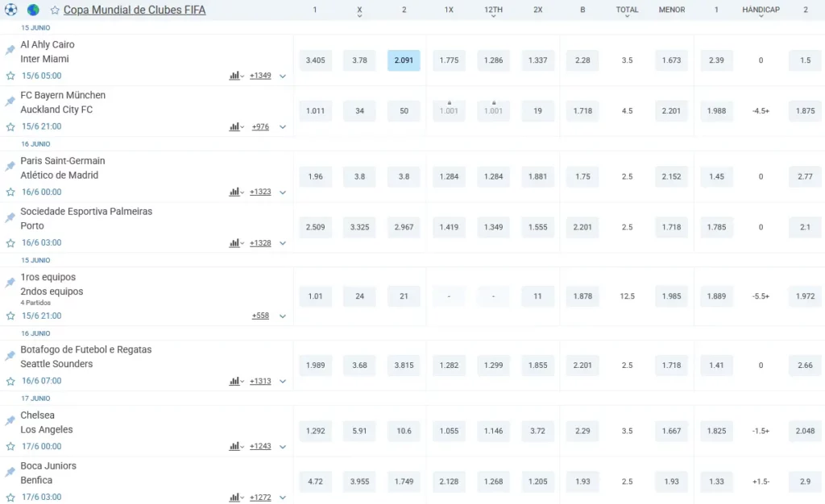Open statistics for Botafogo vs Seattle Sounders
Viewport: 825px width, 504px height.
(236, 381)
